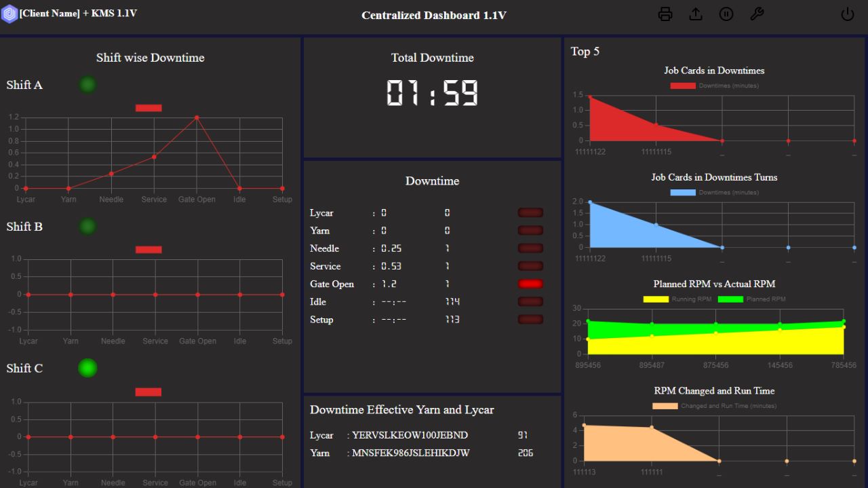Click the Needle row downtime indicator LED
This screenshot has width=868, height=488.
(530, 248)
